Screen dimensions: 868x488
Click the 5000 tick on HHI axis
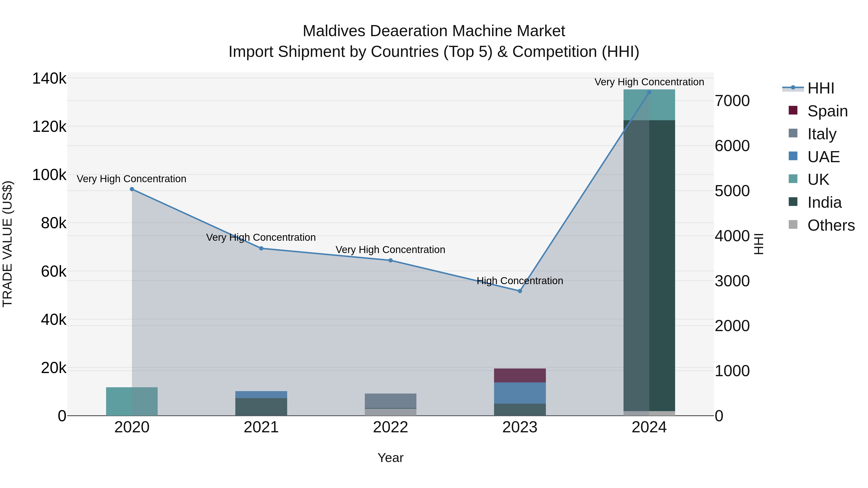[732, 191]
